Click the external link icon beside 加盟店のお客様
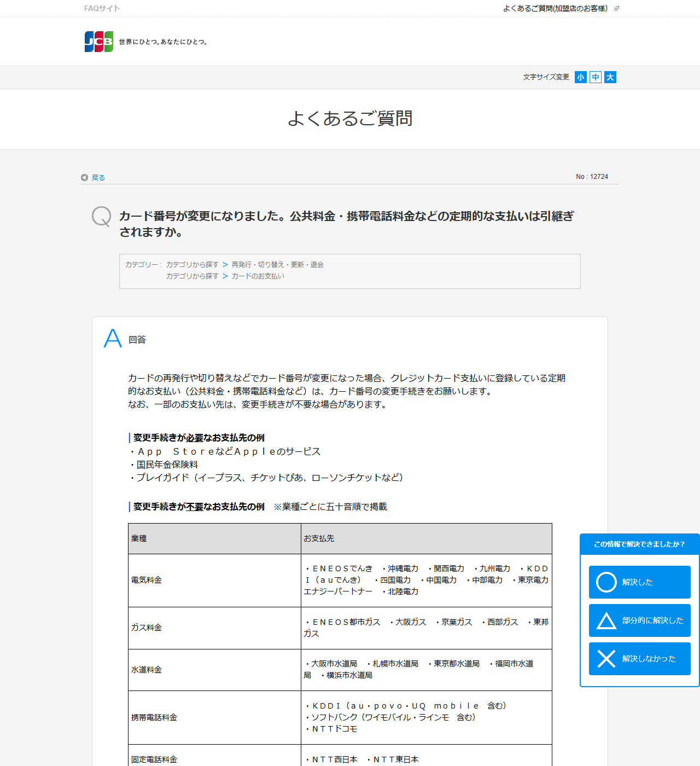 click(x=617, y=8)
